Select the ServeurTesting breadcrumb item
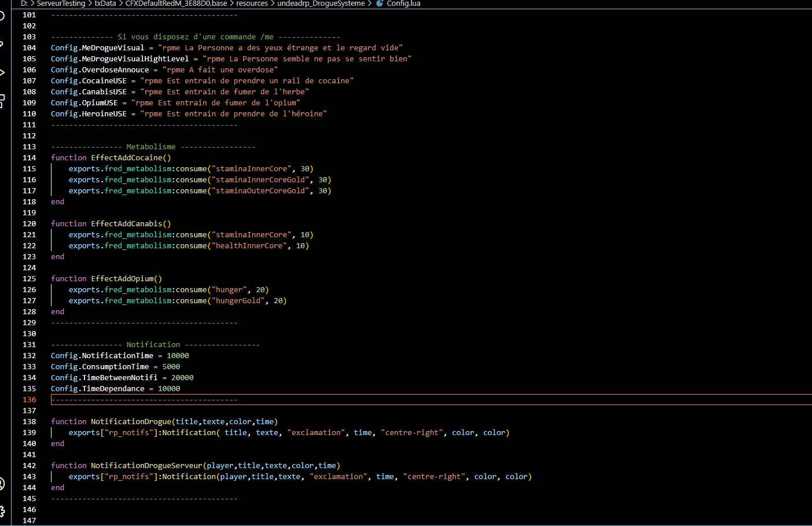 [x=61, y=3]
